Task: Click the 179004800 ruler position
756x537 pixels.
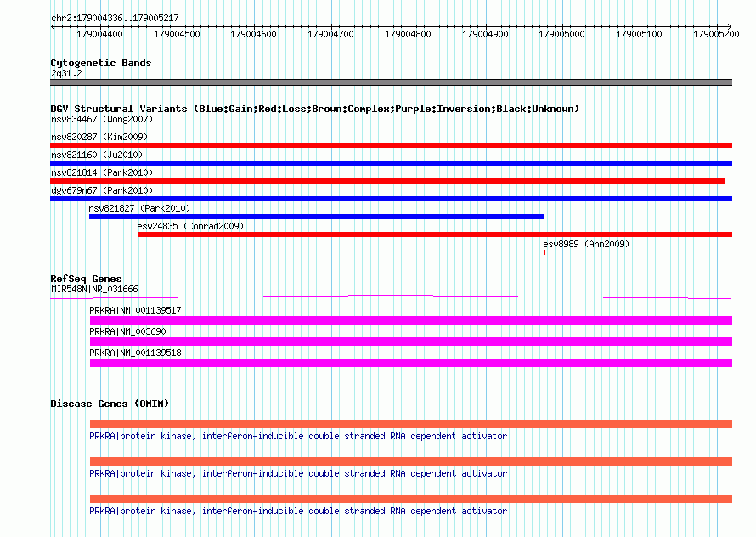Action: [x=408, y=34]
